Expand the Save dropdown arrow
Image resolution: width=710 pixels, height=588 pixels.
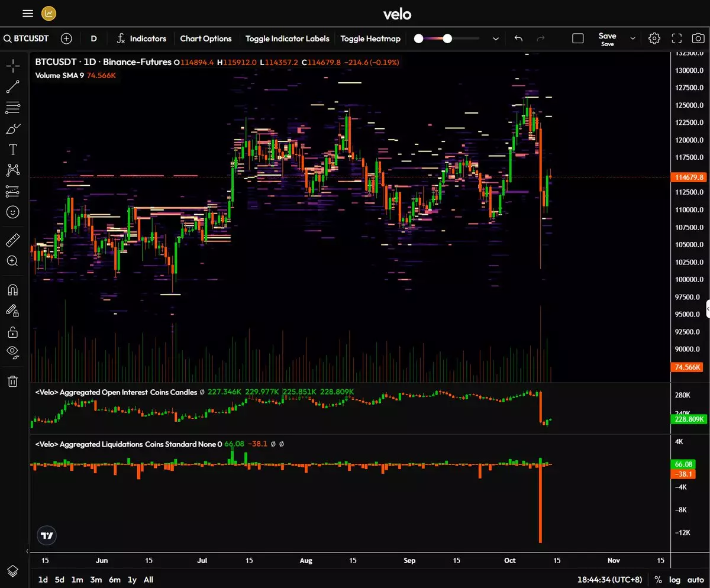click(x=632, y=38)
